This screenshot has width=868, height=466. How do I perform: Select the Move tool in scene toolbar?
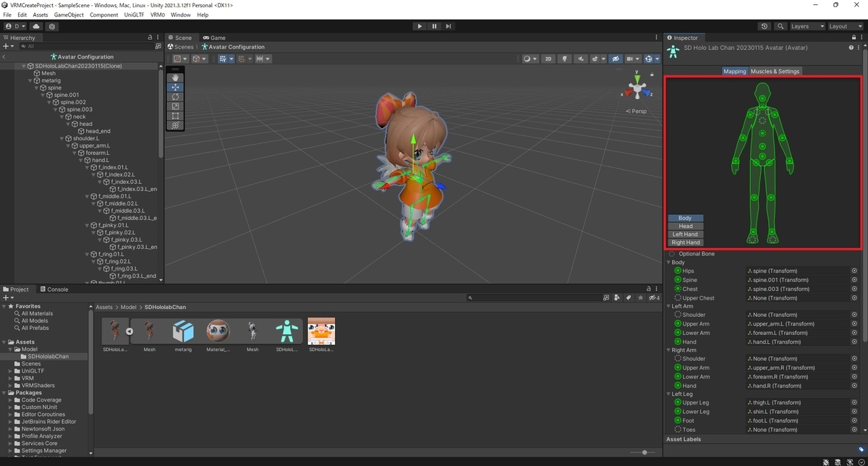[x=175, y=88]
